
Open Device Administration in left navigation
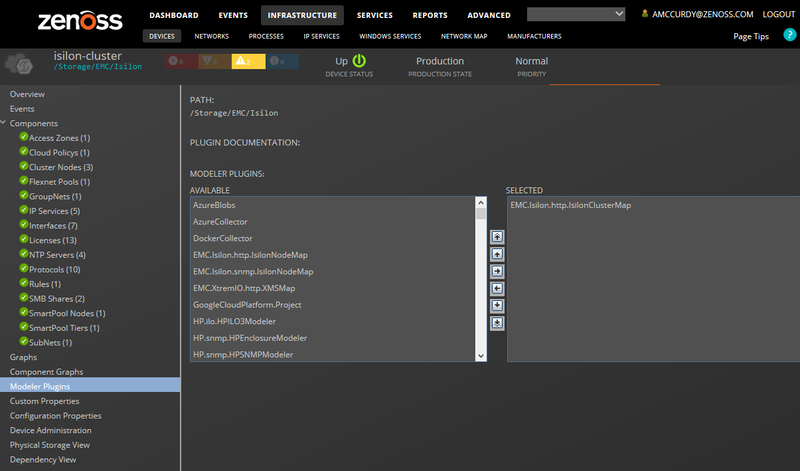[x=51, y=430]
